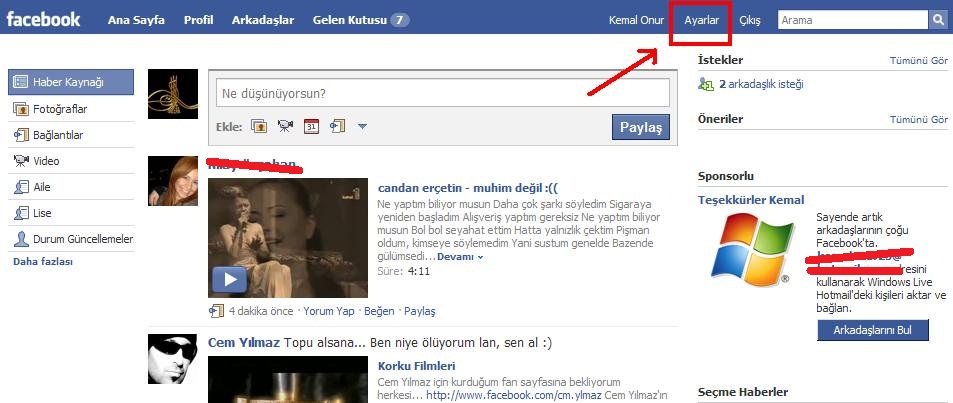
Task: Add an event using the Ekle calendar icon
Action: (x=311, y=126)
